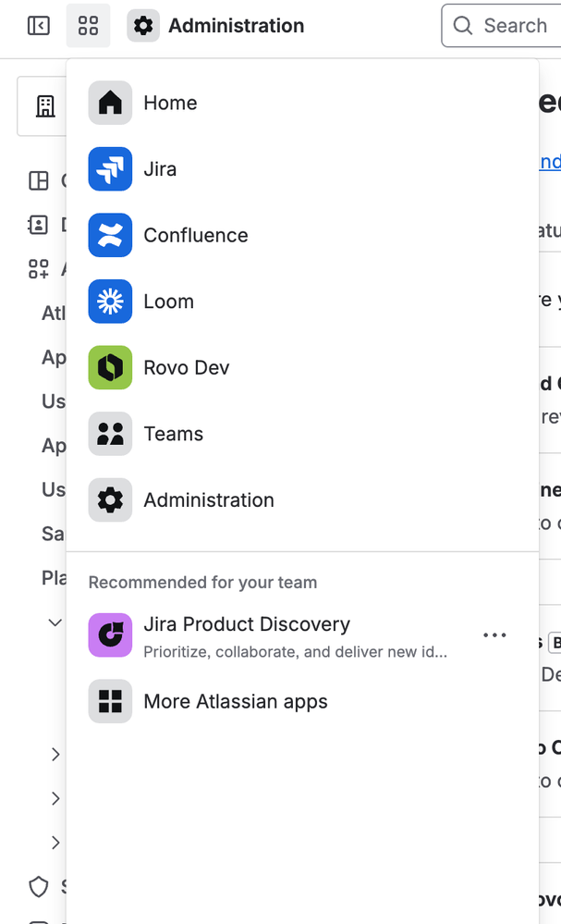Open More Atlassian apps

tap(302, 701)
